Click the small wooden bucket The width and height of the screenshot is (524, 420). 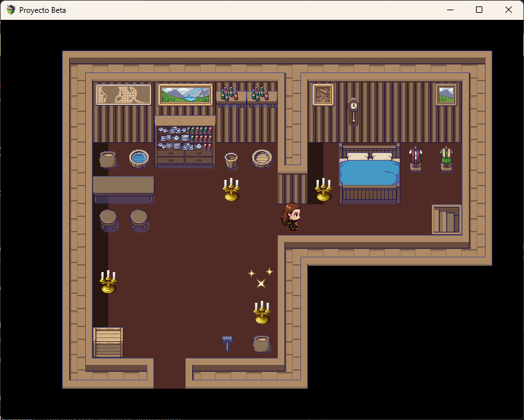click(231, 161)
